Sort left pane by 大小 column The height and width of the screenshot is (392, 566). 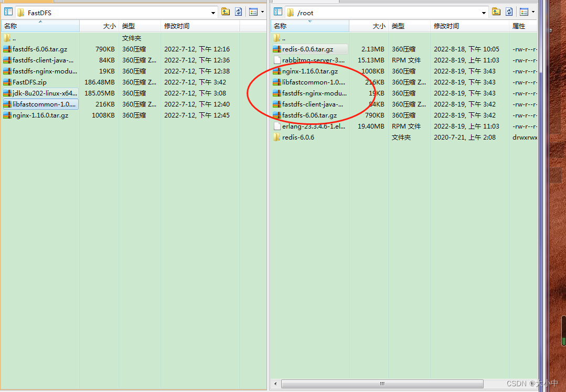pyautogui.click(x=99, y=26)
